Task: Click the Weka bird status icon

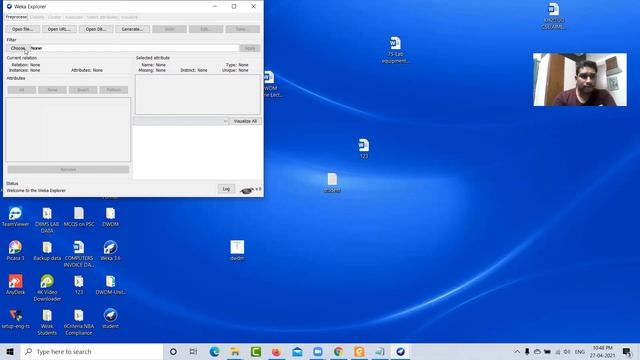Action: coord(247,190)
